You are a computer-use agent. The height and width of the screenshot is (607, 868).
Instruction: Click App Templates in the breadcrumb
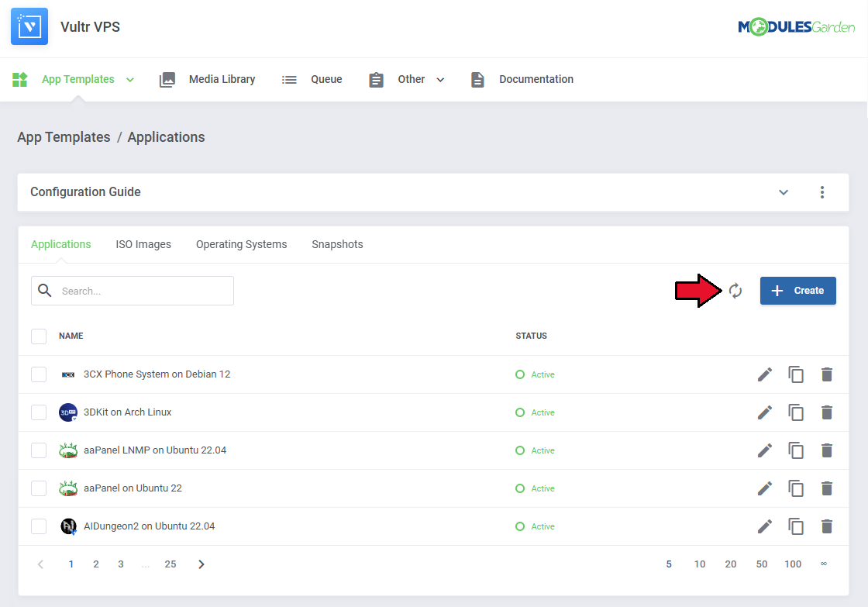64,137
